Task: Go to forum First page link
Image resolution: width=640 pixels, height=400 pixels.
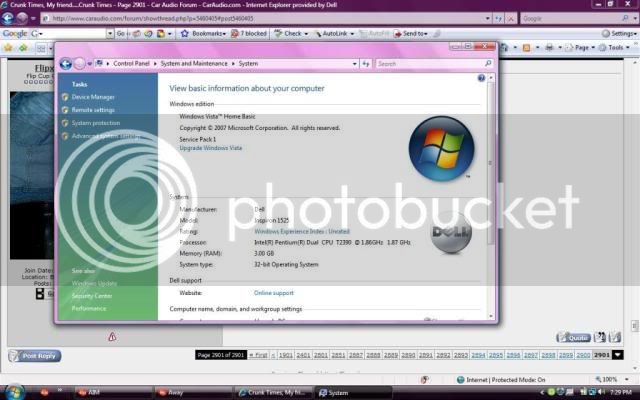Action: (258, 355)
